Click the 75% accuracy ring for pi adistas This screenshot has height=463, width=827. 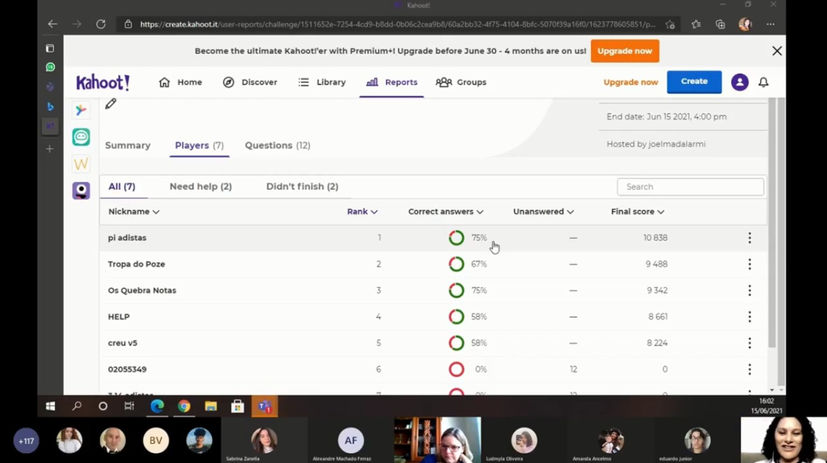456,238
